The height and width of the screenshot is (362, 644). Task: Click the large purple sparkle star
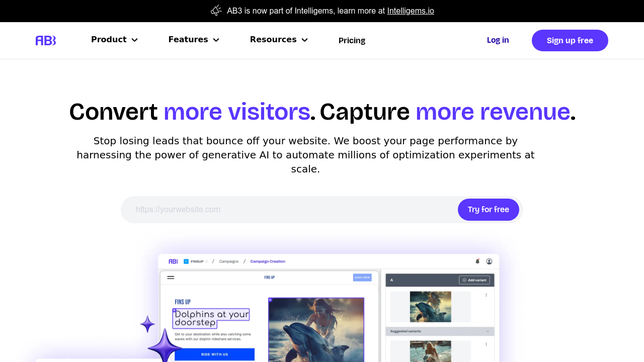[x=165, y=345]
